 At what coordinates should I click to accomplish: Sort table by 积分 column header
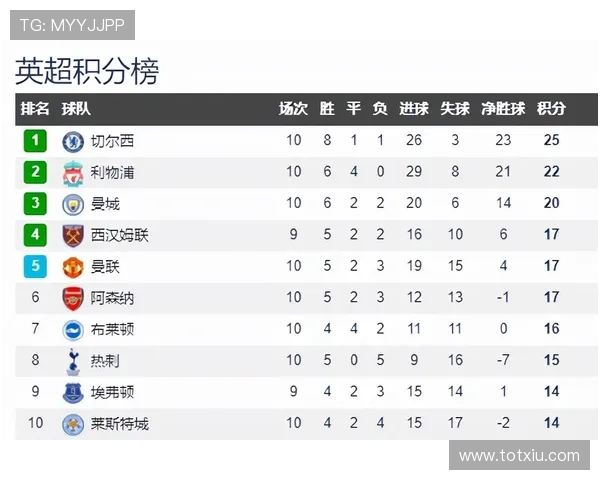pos(551,109)
